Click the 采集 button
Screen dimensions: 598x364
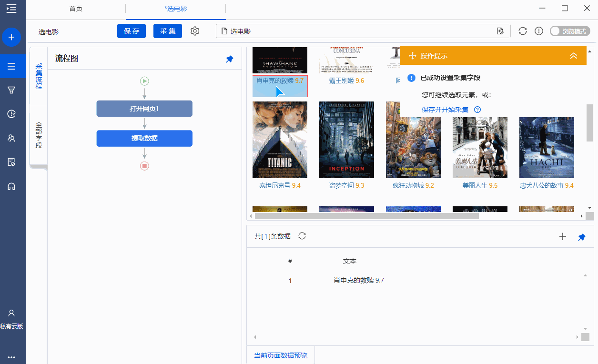(168, 31)
